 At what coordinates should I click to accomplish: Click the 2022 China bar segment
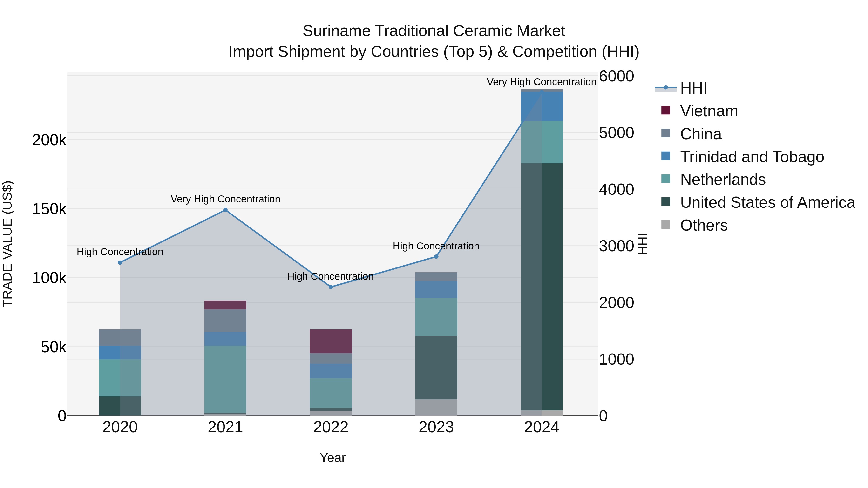(x=331, y=359)
